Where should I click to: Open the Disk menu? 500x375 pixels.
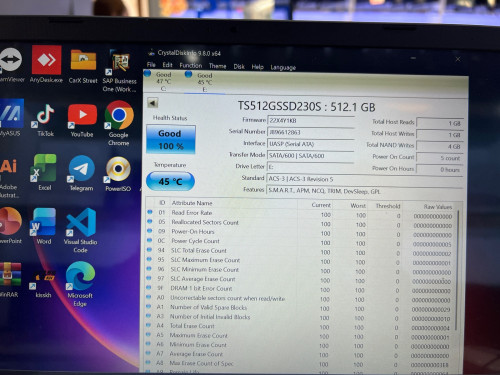click(x=239, y=67)
